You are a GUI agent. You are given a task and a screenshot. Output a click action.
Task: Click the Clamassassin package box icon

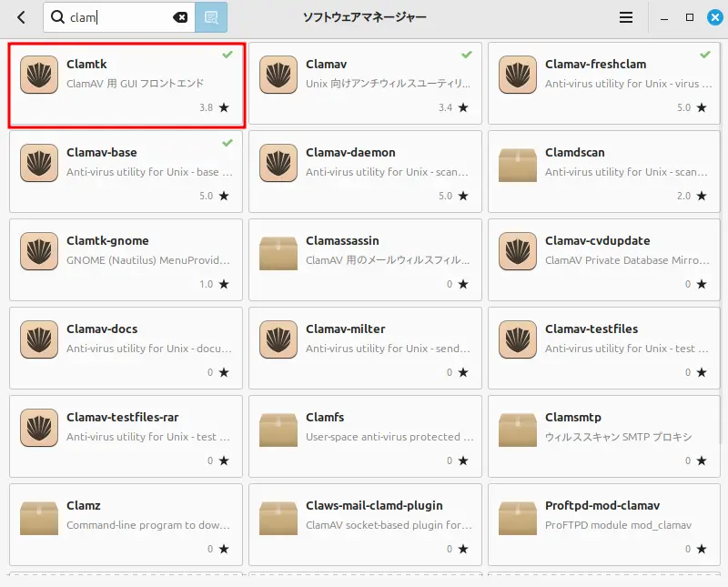coord(278,253)
